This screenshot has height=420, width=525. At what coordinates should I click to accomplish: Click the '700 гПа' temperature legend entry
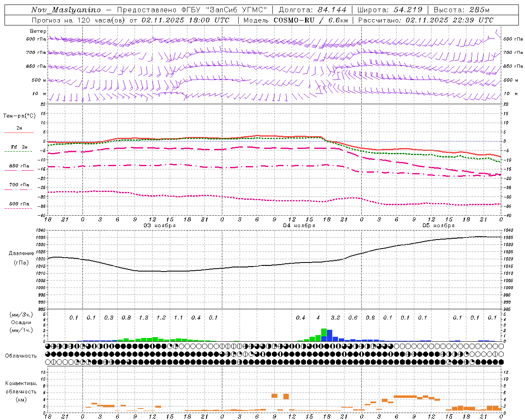[x=19, y=185]
